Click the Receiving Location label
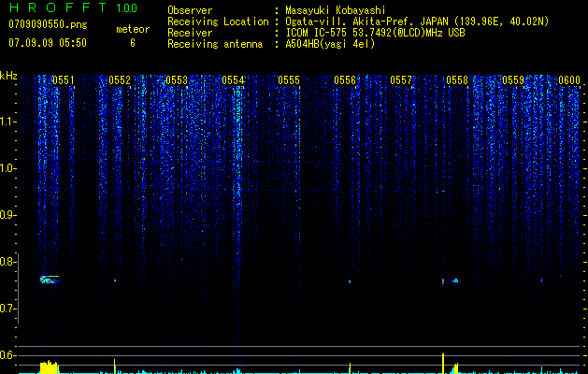Image resolution: width=588 pixels, height=374 pixels. pos(218,22)
